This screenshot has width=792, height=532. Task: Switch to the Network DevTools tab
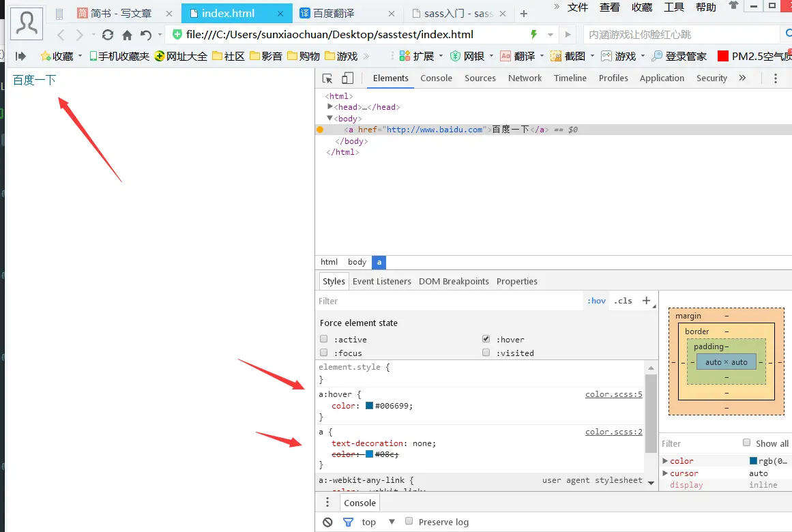coord(525,78)
